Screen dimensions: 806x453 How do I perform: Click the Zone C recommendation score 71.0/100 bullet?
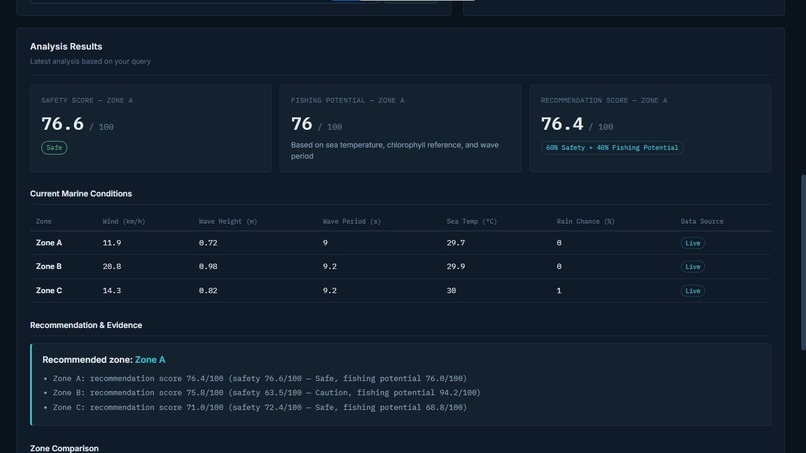[x=260, y=407]
